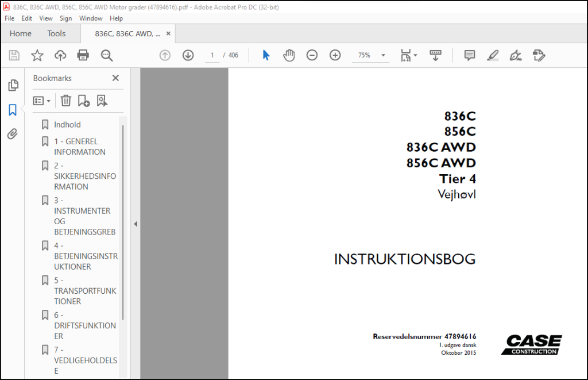
Task: Click the Stamp toolbar icon
Action: (x=539, y=56)
